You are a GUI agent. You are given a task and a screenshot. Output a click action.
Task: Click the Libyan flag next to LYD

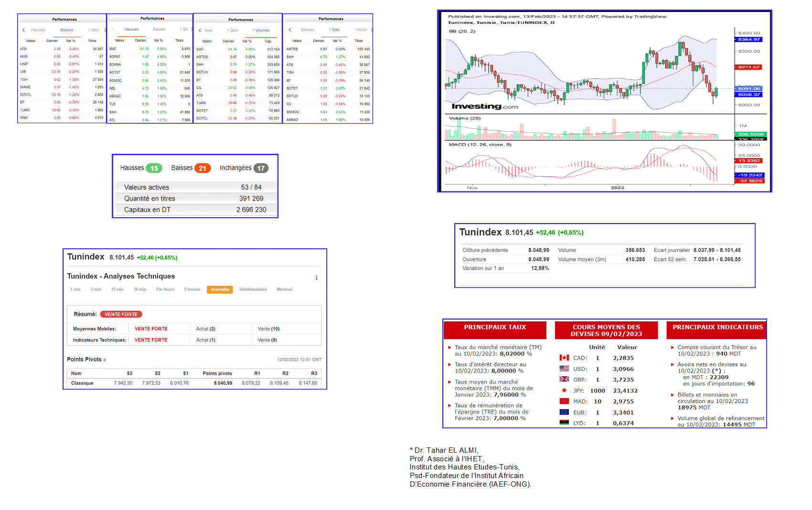coord(564,423)
